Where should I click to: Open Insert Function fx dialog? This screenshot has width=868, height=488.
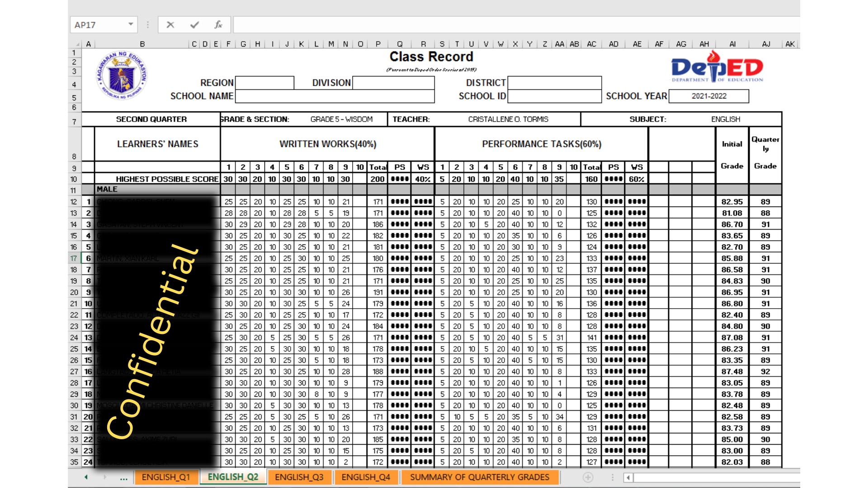218,25
